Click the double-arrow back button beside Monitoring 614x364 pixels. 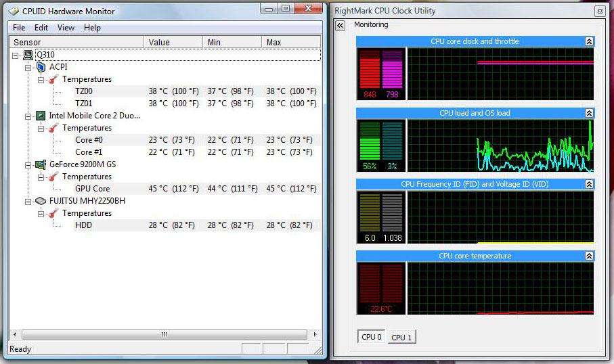pos(340,26)
